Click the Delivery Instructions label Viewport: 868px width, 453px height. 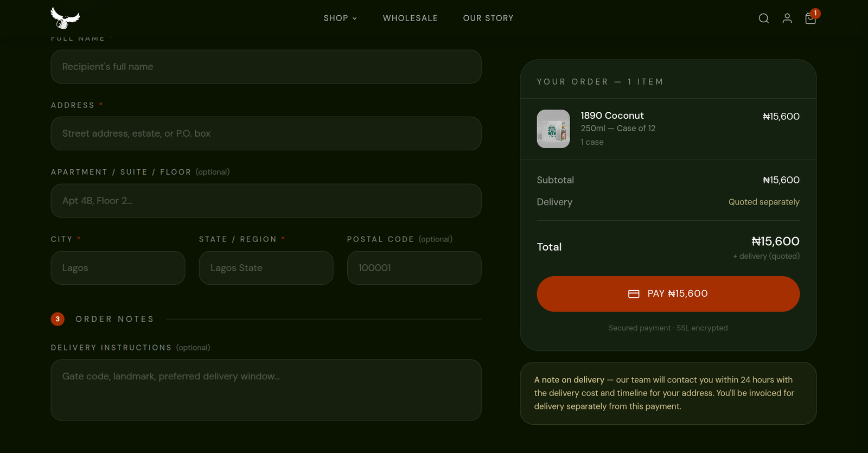pyautogui.click(x=111, y=348)
